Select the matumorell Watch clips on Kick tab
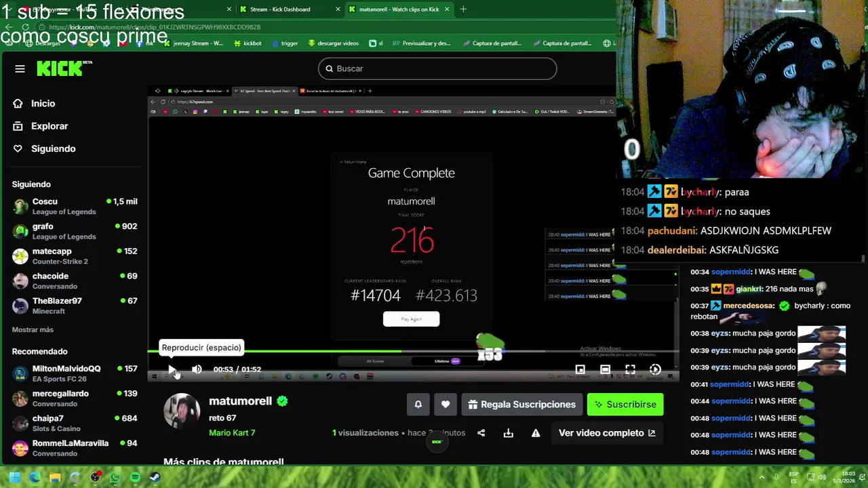The height and width of the screenshot is (488, 868). (x=399, y=9)
